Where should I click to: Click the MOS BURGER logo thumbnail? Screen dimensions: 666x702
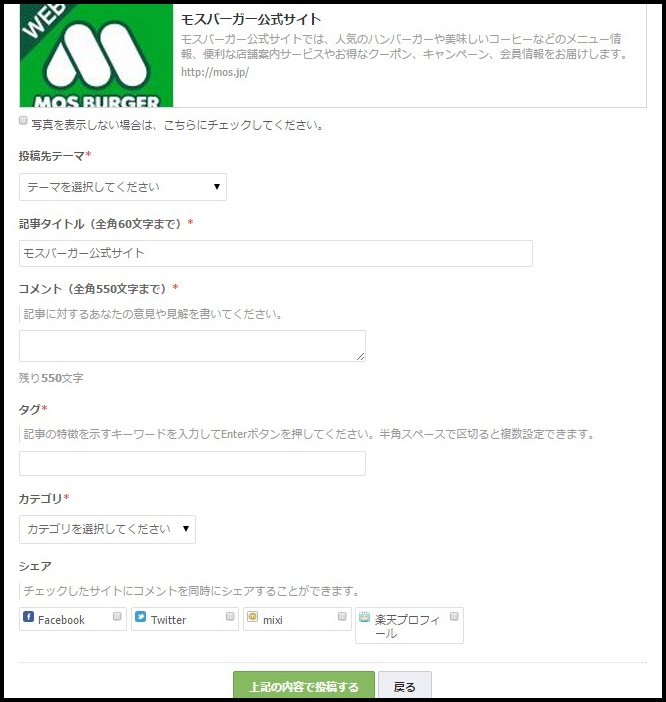point(96,56)
